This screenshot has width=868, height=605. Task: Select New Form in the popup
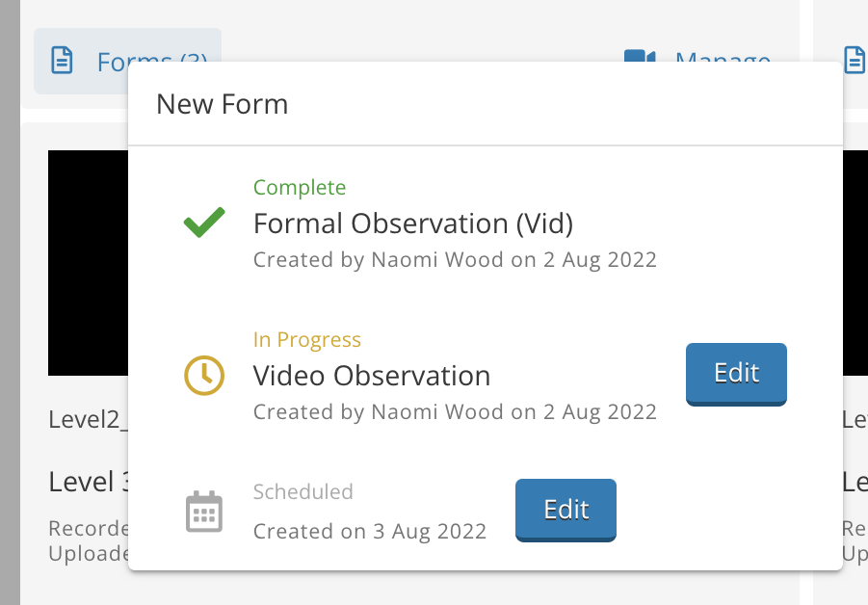(x=222, y=104)
